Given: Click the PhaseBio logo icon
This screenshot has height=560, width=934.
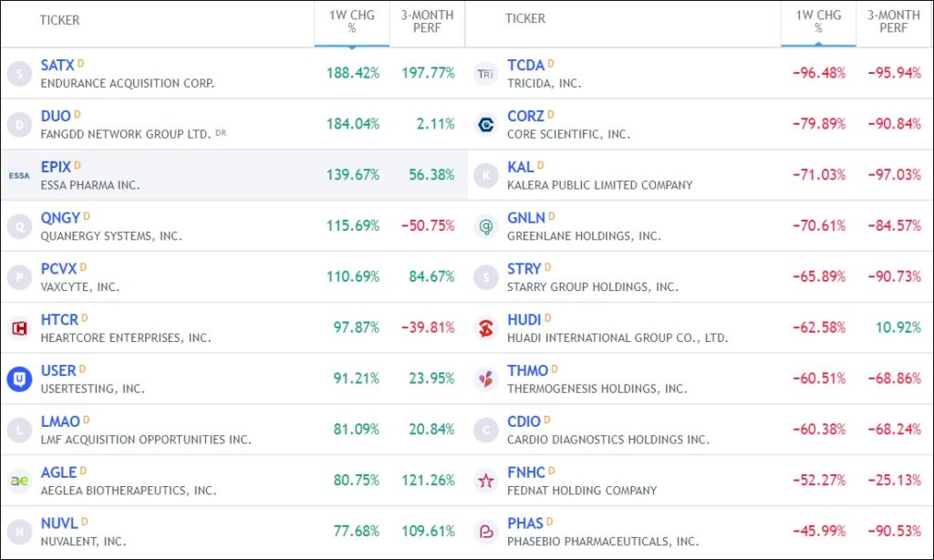Looking at the screenshot, I should coord(485,532).
